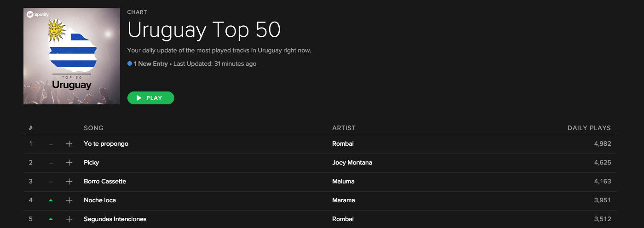Click plus icon for Segundas Intenciones
Viewport: 644px width, 228px height.
69,219
